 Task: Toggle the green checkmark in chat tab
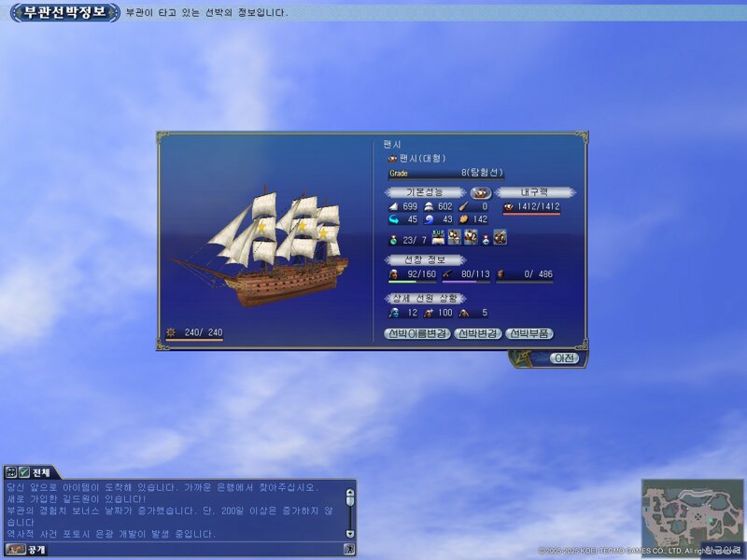tap(23, 472)
